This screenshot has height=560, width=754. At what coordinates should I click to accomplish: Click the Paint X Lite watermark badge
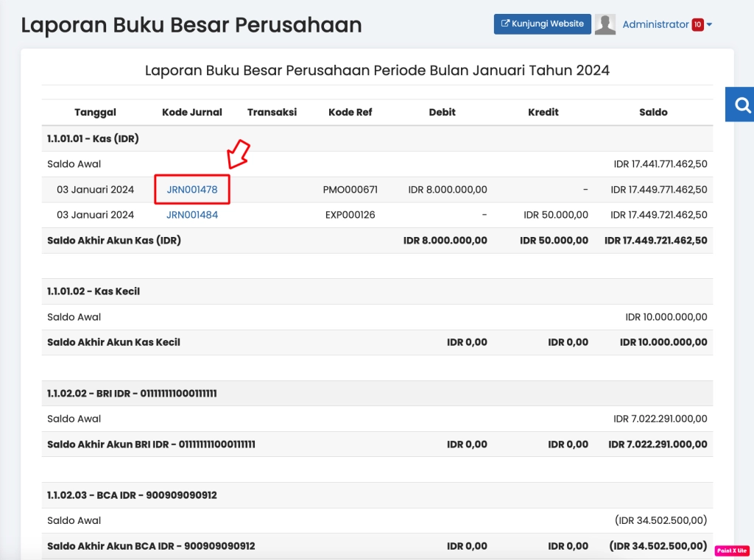pyautogui.click(x=732, y=550)
